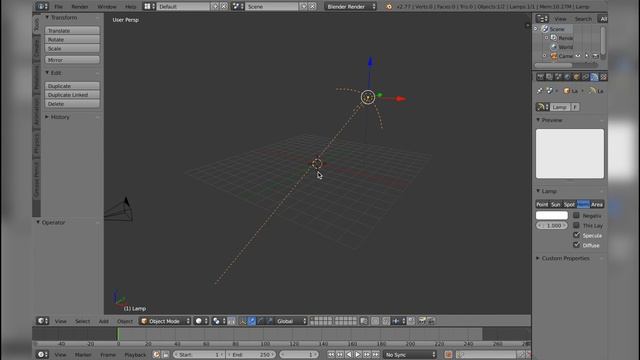Click the Mirror button
640x360 pixels.
point(72,60)
